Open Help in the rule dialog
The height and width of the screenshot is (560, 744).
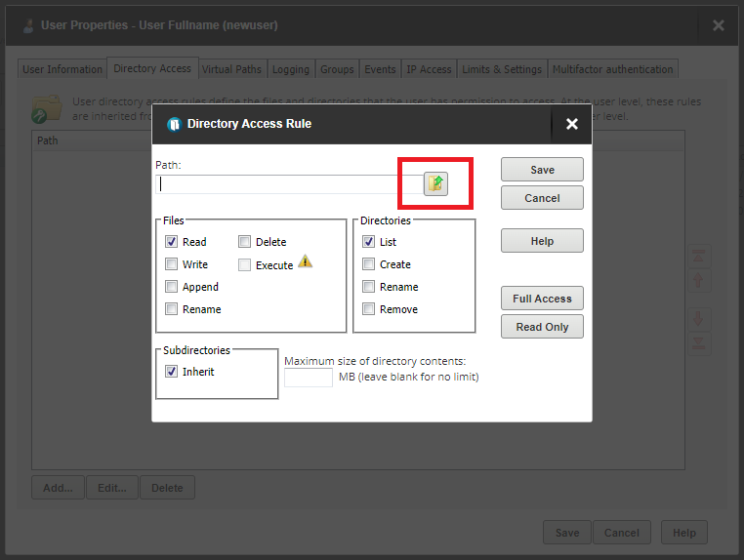(542, 241)
